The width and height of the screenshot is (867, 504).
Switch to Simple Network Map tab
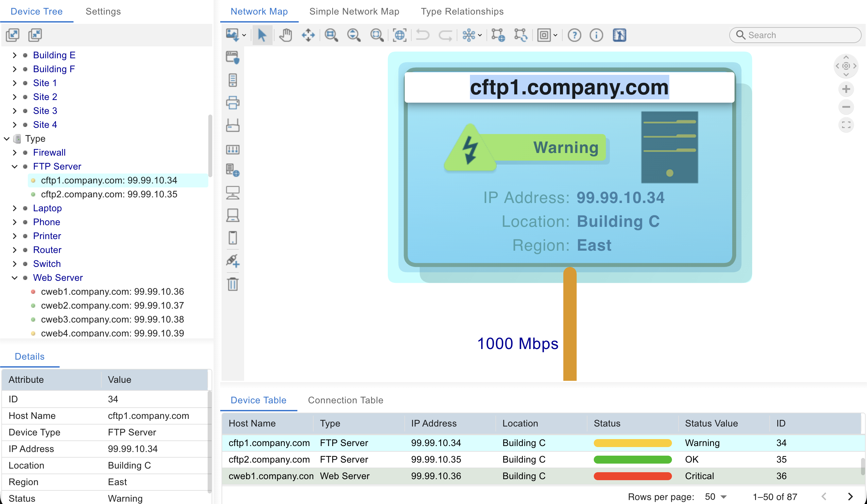(x=354, y=11)
